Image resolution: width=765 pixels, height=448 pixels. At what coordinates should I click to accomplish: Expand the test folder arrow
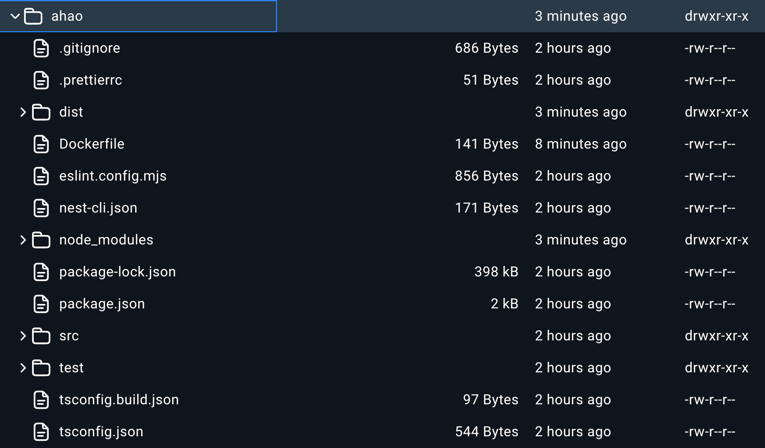point(23,368)
